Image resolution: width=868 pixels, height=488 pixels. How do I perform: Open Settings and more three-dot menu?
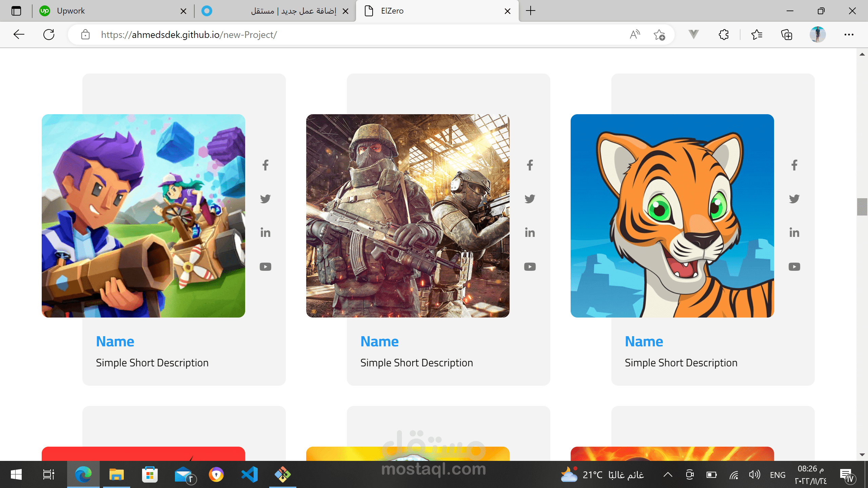pos(849,35)
